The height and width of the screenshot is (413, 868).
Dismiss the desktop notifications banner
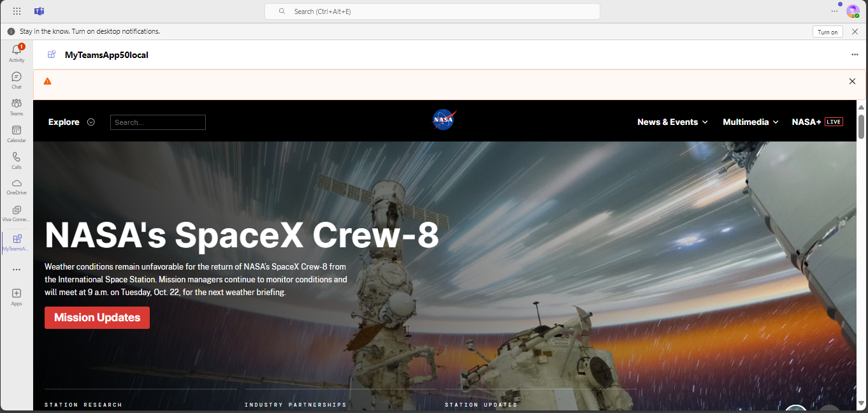[x=855, y=31]
